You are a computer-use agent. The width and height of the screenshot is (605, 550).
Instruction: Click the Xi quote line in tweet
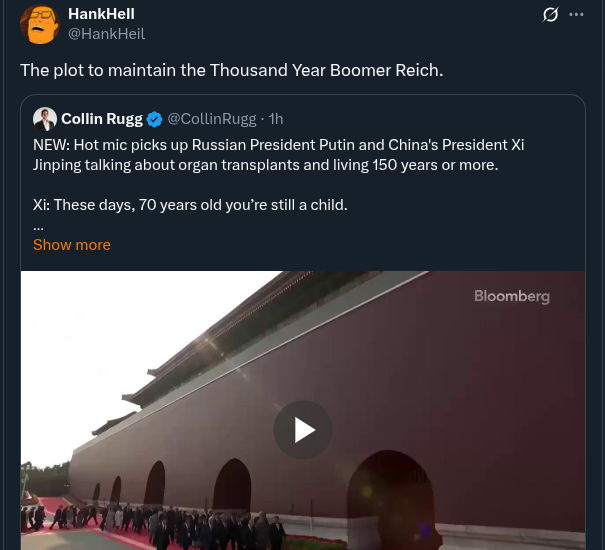click(x=190, y=205)
